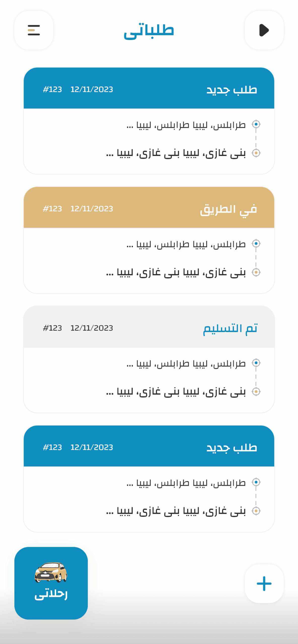
Task: Open رحلاتى car button
Action: coord(51,583)
